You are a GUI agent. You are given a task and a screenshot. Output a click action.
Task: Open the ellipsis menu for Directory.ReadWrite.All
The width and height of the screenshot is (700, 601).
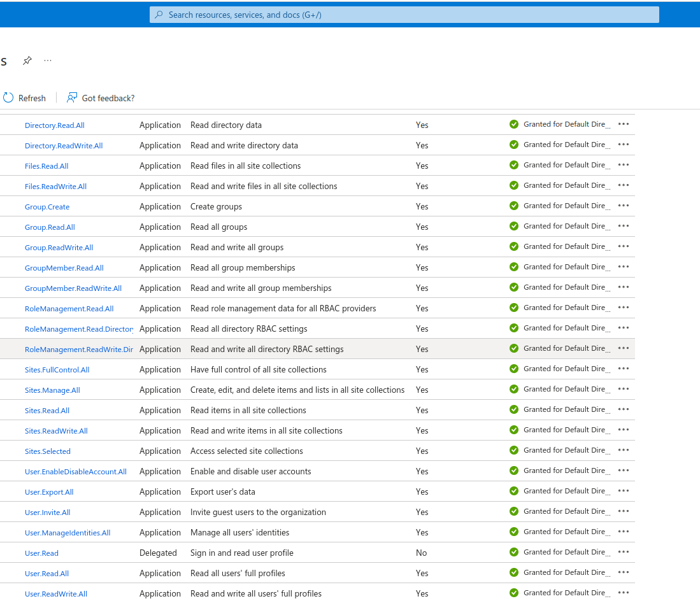624,145
